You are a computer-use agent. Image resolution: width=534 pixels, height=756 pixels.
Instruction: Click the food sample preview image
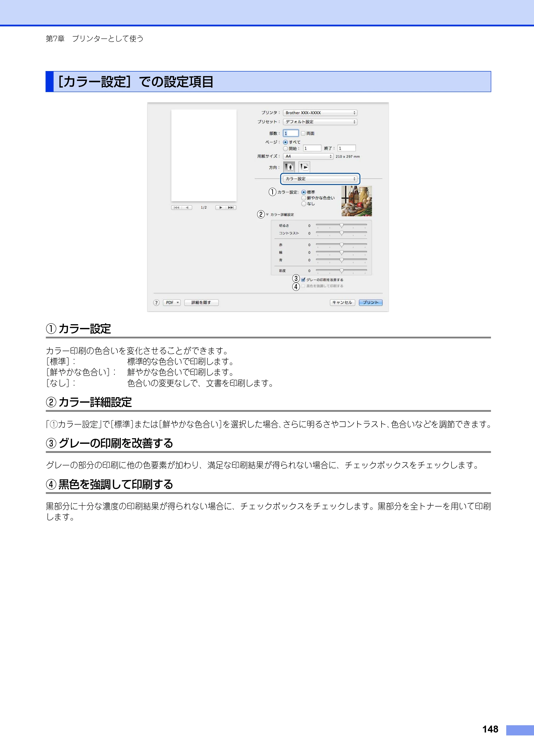pyautogui.click(x=356, y=201)
